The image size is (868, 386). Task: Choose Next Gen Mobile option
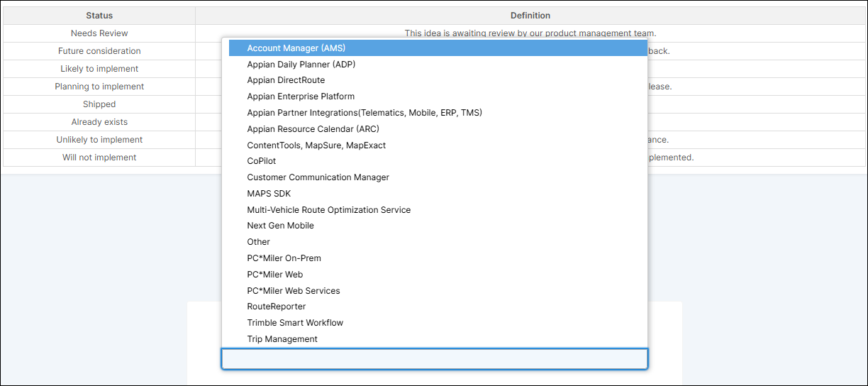click(280, 226)
